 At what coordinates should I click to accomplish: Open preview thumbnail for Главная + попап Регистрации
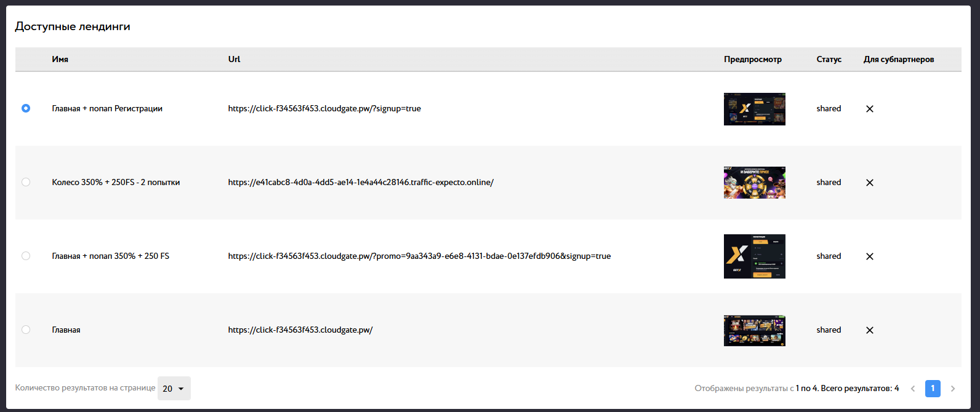point(754,109)
